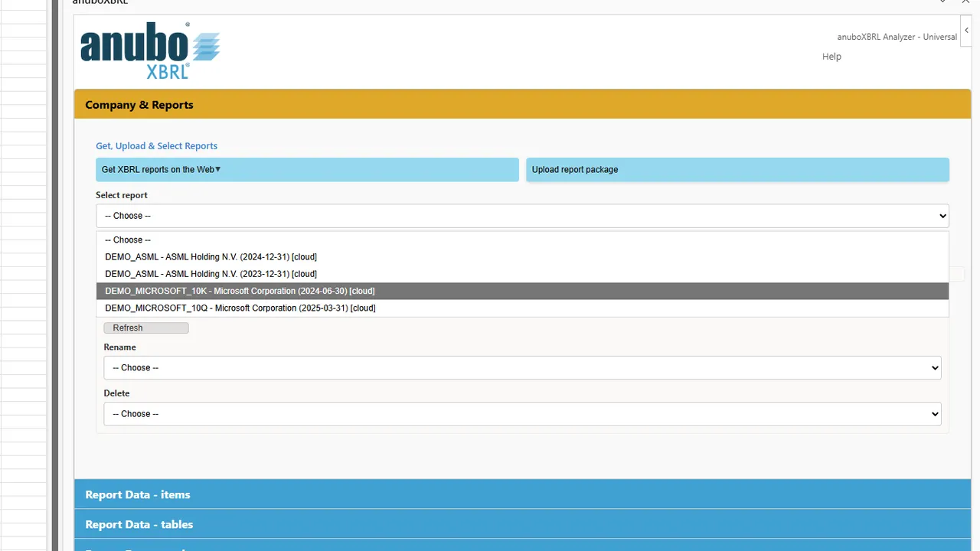Select the -- Choose -- list option

point(522,240)
